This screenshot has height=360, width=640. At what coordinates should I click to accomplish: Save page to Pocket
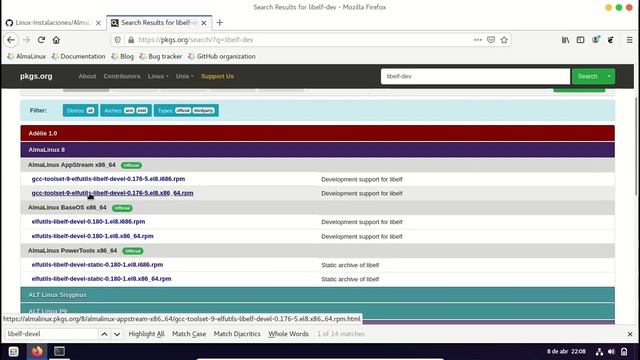[x=491, y=40]
